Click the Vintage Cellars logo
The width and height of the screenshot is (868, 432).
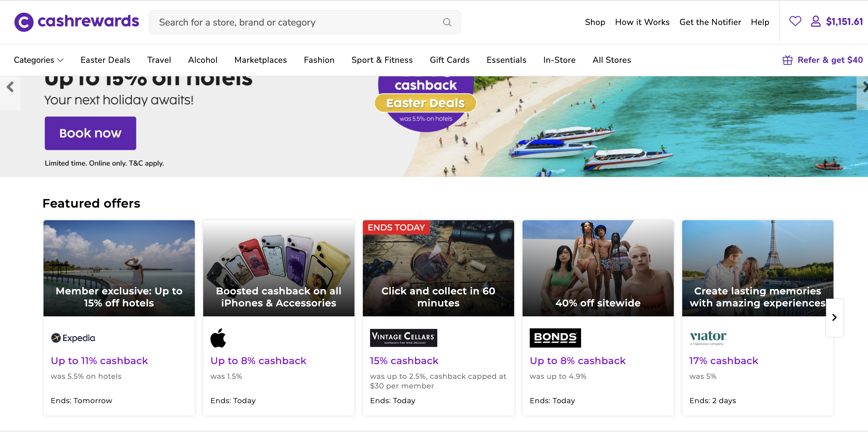403,338
